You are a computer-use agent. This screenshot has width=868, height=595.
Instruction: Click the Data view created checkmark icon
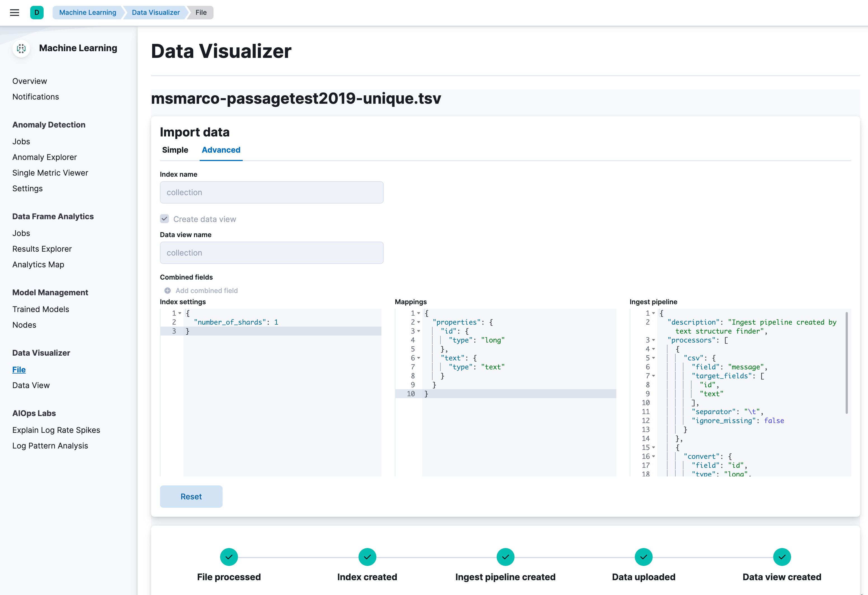coord(782,557)
